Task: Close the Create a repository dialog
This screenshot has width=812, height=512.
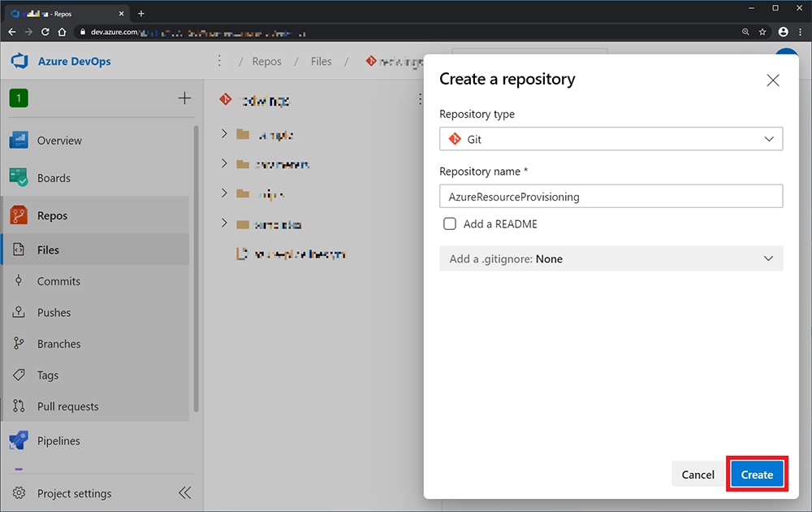Action: 773,80
